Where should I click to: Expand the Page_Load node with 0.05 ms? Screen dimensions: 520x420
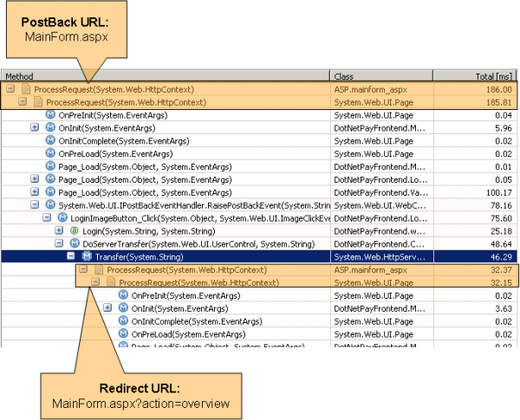point(35,178)
